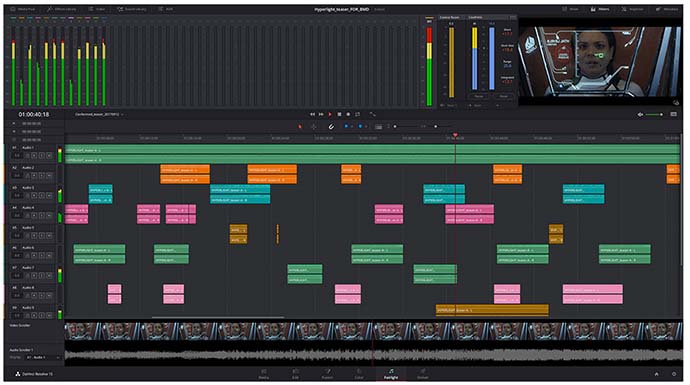This screenshot has height=385, width=690.
Task: Click the timeline horizontal scrollbar
Action: pos(218,317)
